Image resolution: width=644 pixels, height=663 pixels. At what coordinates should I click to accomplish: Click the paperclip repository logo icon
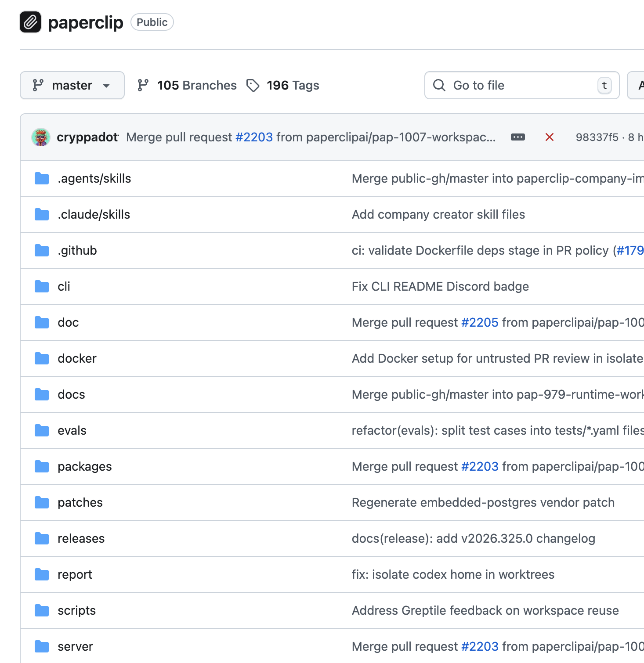coord(30,22)
